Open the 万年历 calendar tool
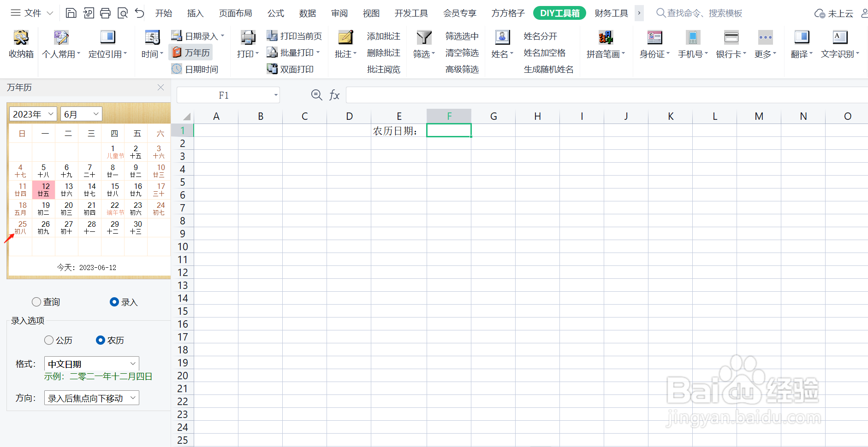This screenshot has width=868, height=447. point(191,53)
